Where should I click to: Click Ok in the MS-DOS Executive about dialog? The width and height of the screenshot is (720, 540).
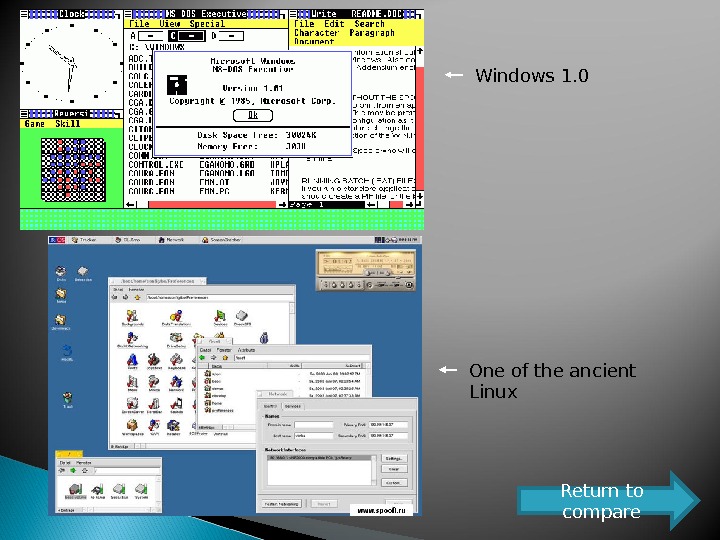point(253,115)
